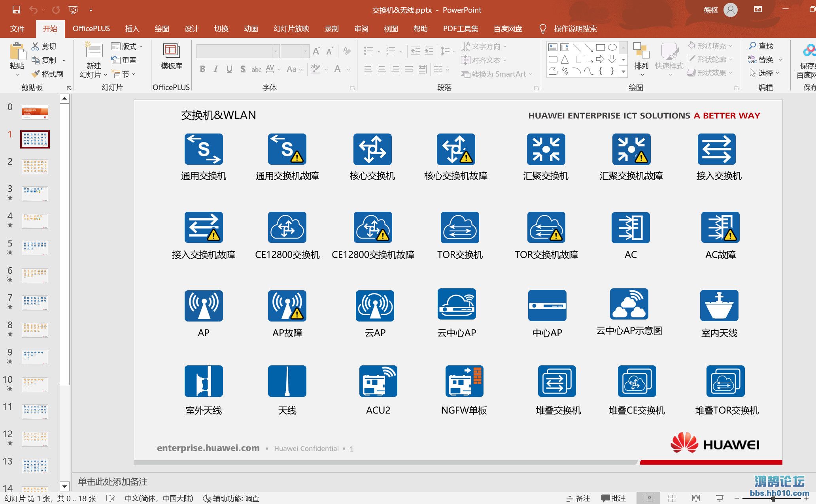Expand the 版式 layout dropdown

point(140,47)
